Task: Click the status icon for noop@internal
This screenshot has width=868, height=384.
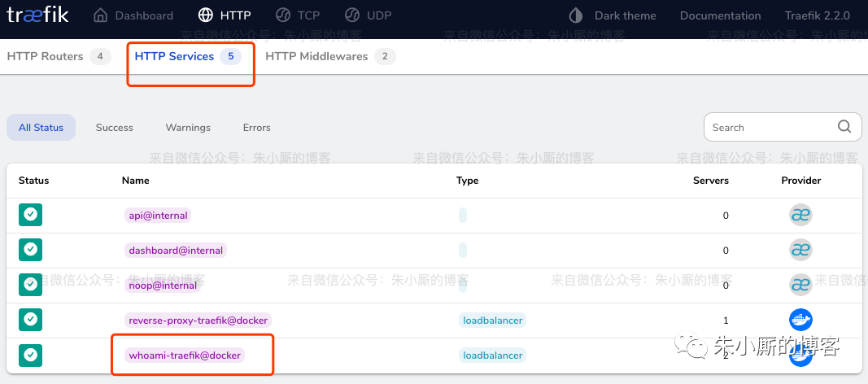Action: click(30, 285)
